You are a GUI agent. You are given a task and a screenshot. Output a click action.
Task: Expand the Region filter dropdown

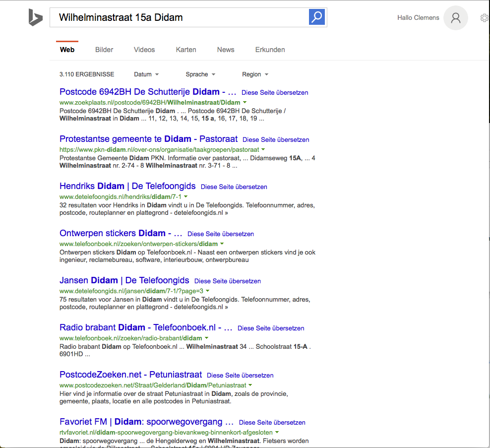point(255,74)
